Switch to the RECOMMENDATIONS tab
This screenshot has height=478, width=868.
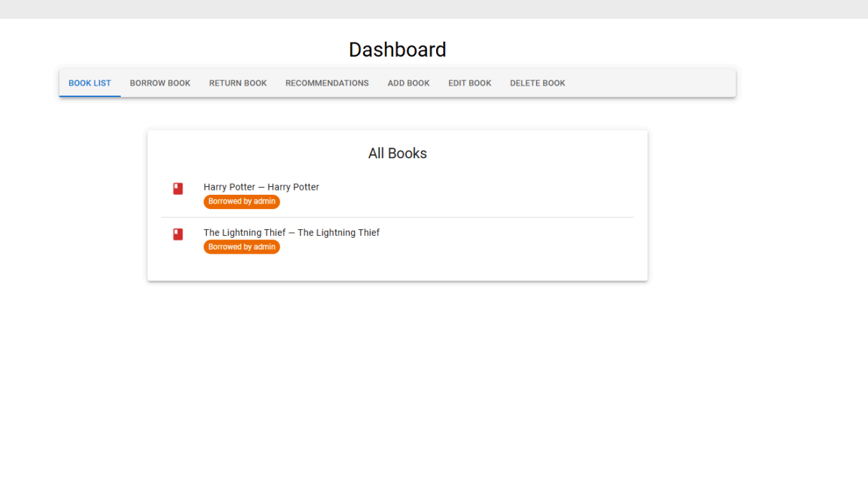point(327,83)
